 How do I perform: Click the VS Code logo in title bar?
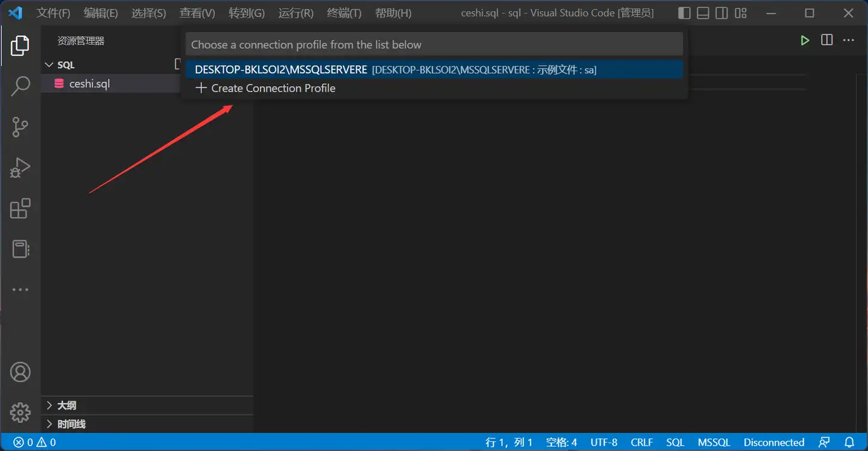pyautogui.click(x=15, y=13)
